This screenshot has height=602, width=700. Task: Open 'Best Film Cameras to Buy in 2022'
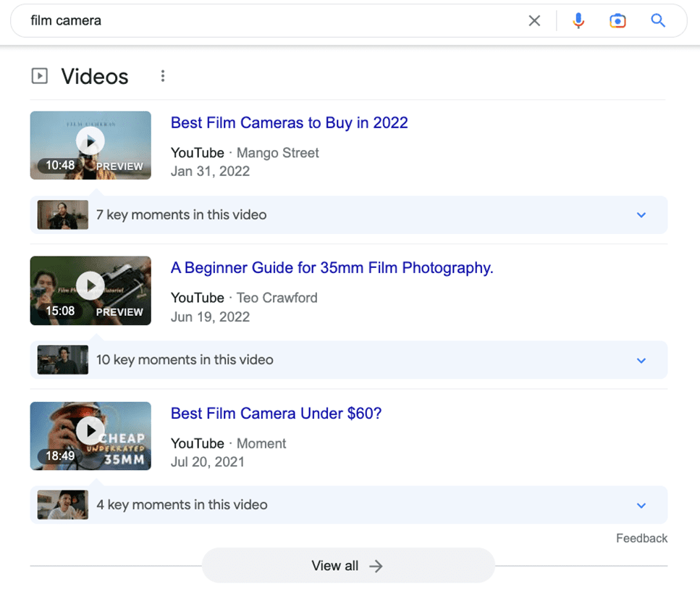(x=289, y=123)
